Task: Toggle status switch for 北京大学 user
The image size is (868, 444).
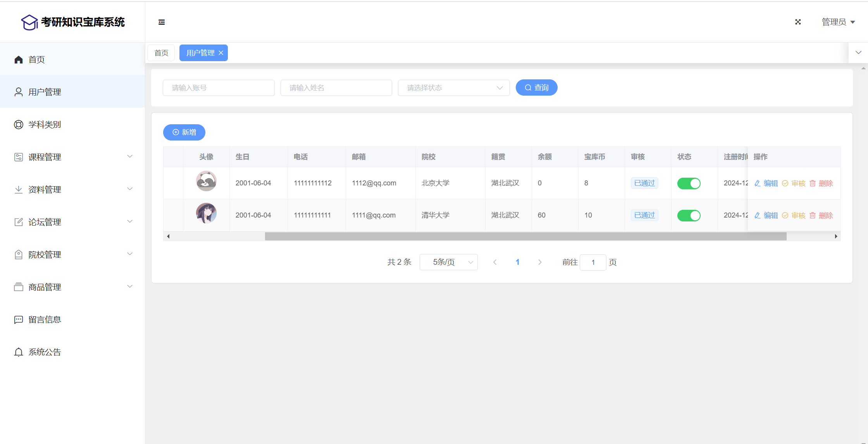Action: [x=689, y=183]
